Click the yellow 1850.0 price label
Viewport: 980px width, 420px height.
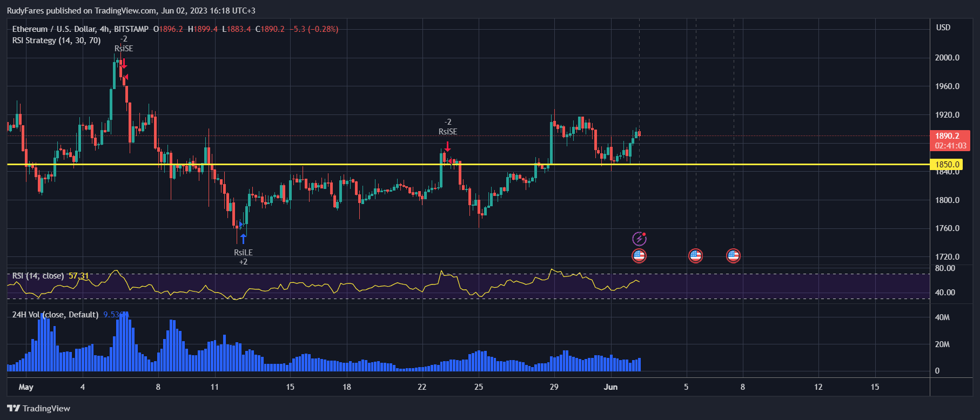(x=947, y=165)
